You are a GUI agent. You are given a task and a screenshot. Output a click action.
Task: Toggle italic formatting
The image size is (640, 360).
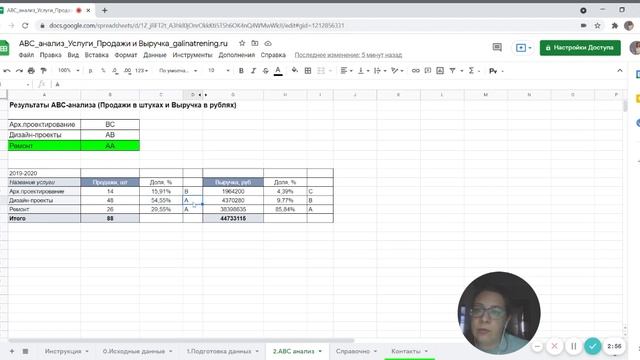[x=253, y=71]
